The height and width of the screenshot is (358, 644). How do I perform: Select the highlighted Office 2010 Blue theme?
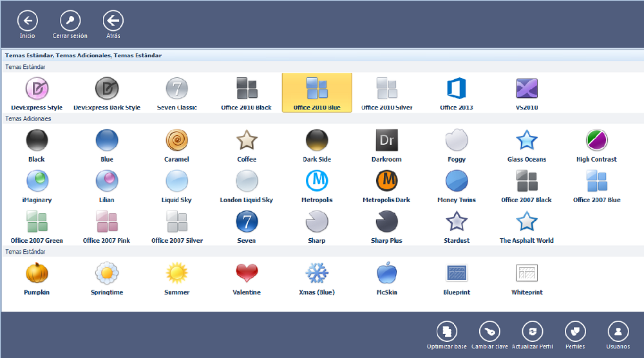[317, 92]
